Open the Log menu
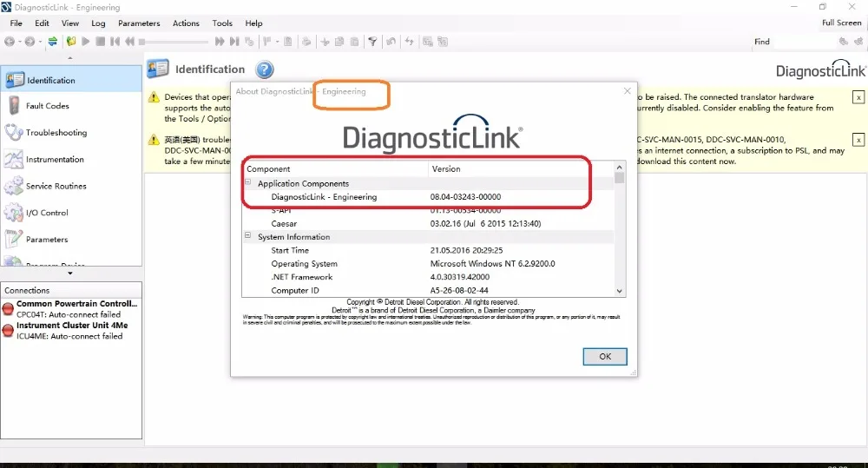The image size is (868, 468). pyautogui.click(x=98, y=23)
